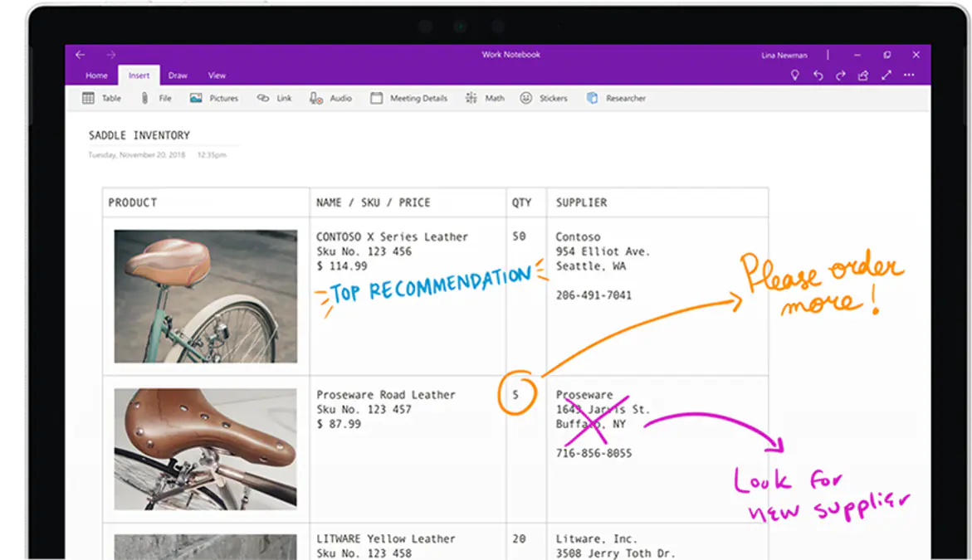This screenshot has width=972, height=560.
Task: Launch the Researcher tool
Action: coord(616,97)
